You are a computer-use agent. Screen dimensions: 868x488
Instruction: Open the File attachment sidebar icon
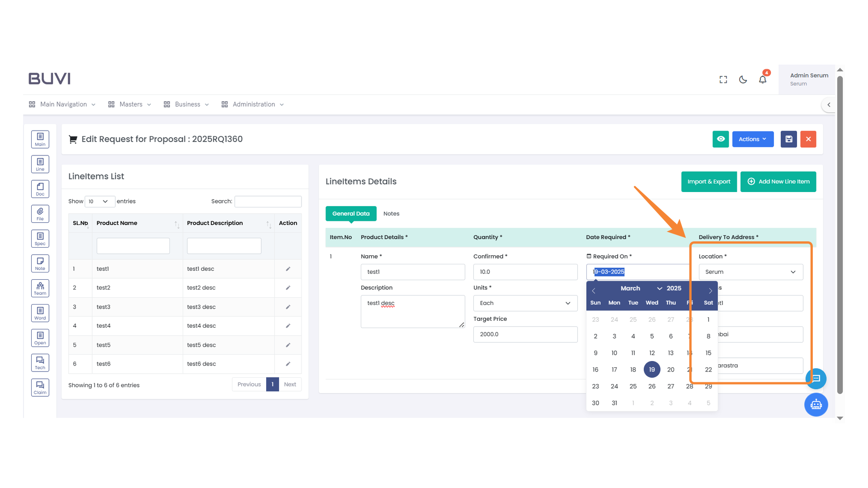point(40,214)
